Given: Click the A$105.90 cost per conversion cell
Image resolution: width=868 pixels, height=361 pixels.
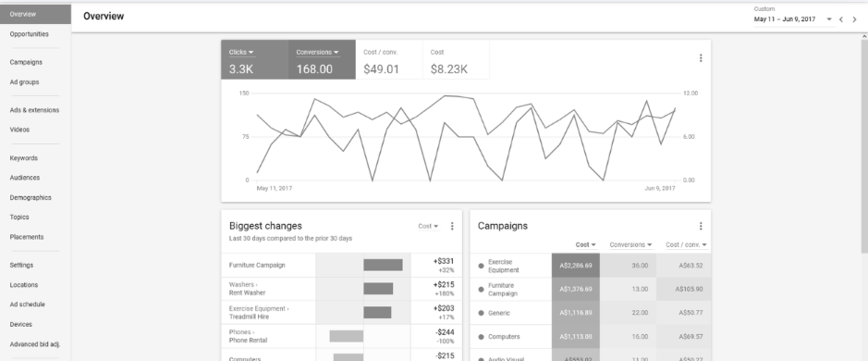Looking at the screenshot, I should click(x=684, y=290).
